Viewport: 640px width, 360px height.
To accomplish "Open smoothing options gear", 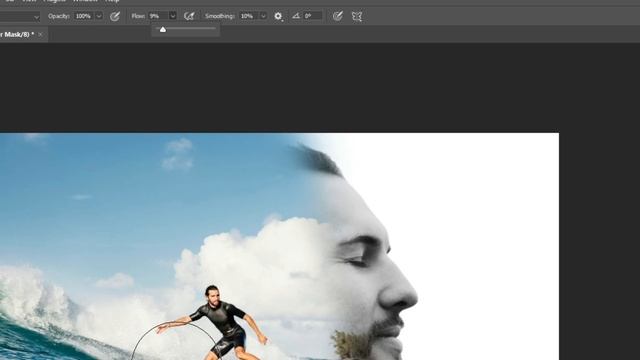I will click(278, 16).
